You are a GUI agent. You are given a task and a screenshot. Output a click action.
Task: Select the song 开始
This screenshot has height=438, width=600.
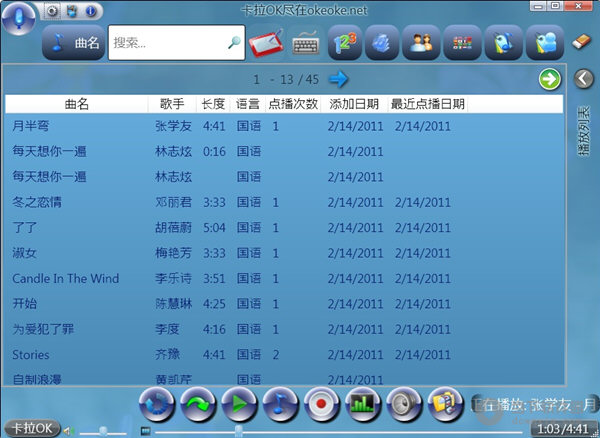(24, 303)
